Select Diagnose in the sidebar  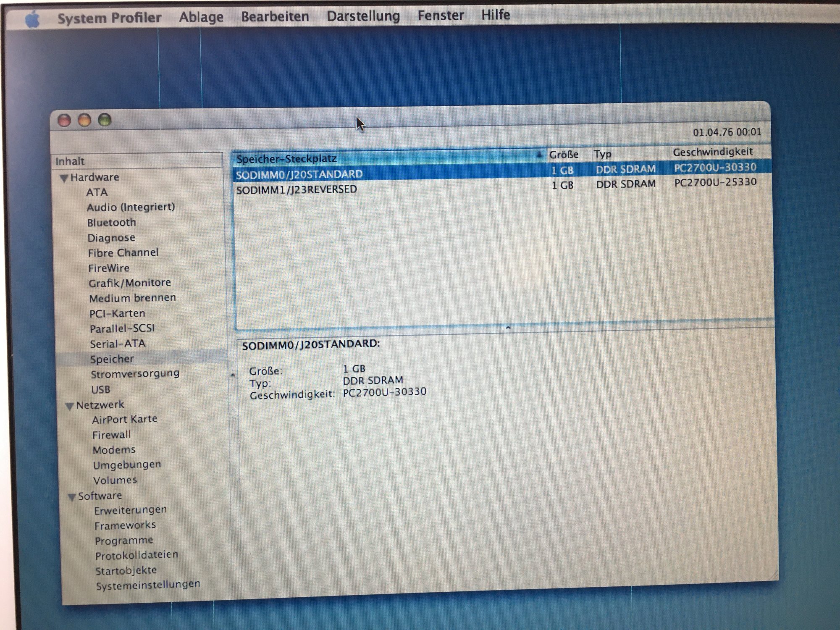pyautogui.click(x=111, y=238)
